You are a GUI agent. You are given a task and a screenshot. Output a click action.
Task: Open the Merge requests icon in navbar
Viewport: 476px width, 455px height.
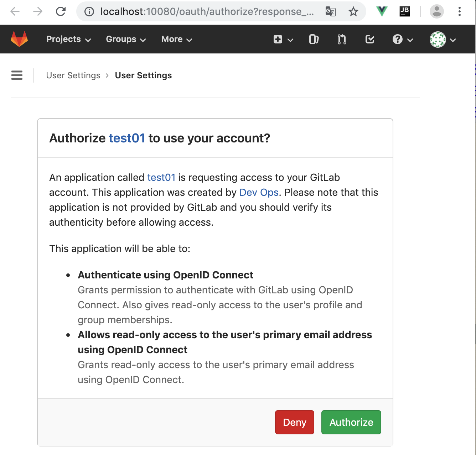[x=342, y=39]
